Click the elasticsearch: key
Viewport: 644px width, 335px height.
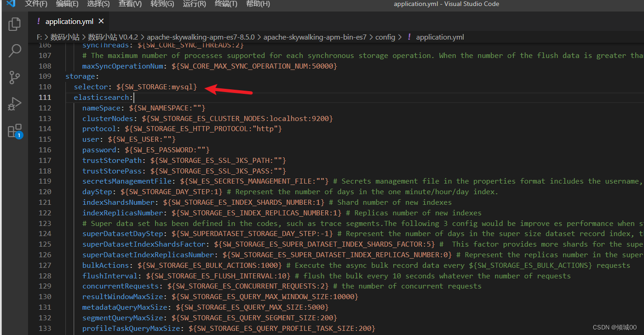point(103,98)
